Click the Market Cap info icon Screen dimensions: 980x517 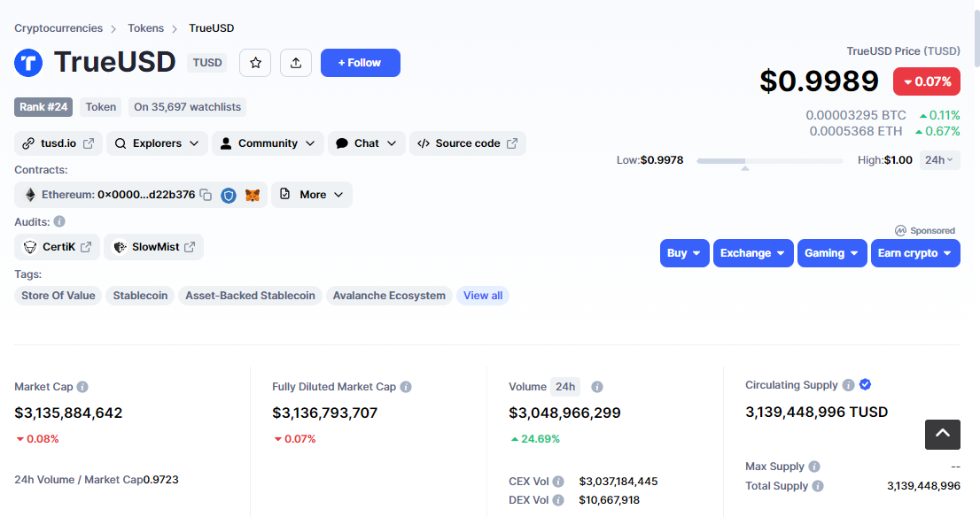[x=82, y=387]
